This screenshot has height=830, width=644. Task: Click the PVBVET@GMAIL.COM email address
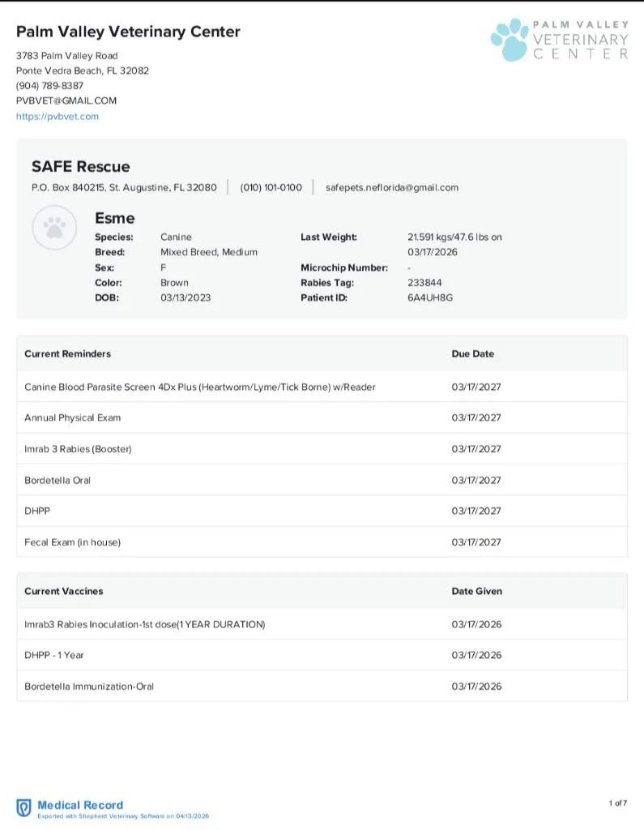(x=66, y=101)
